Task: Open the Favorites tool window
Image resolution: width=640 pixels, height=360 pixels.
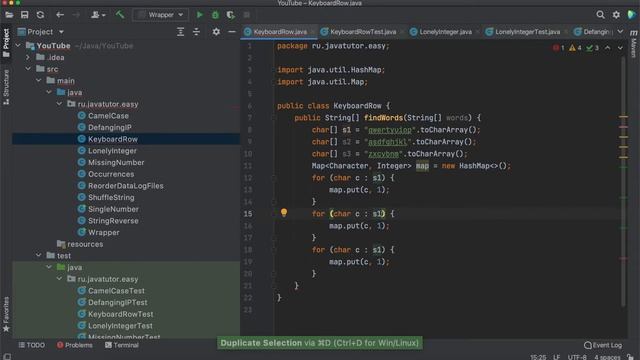Action: coord(6,314)
